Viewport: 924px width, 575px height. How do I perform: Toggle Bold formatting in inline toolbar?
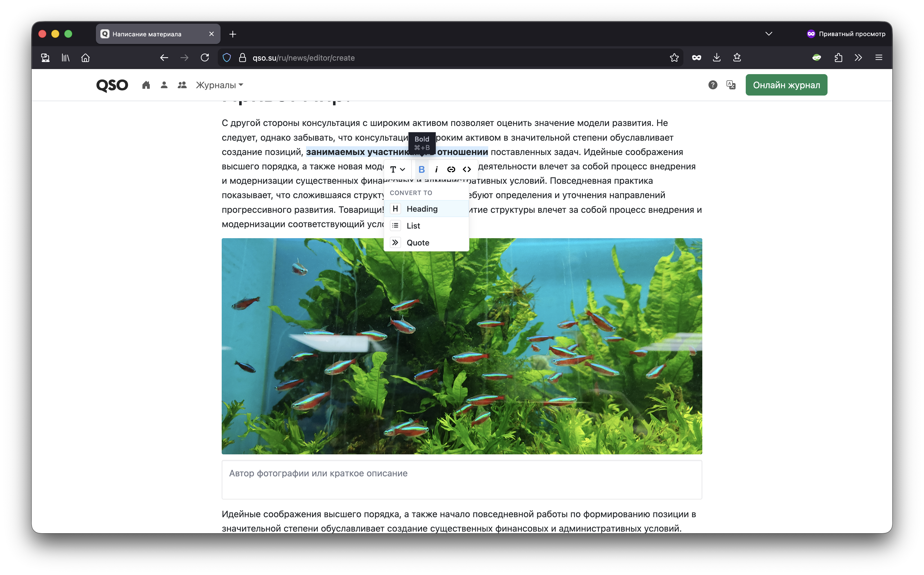point(421,169)
